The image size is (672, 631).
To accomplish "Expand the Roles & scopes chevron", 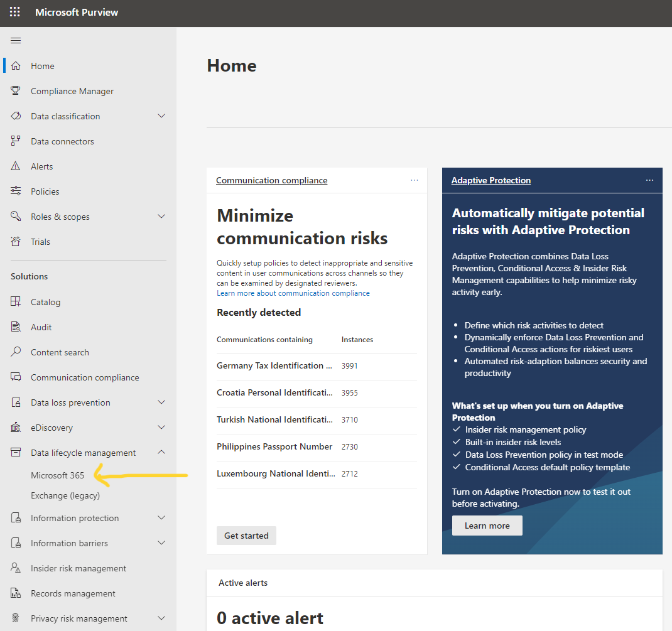I will [x=161, y=217].
